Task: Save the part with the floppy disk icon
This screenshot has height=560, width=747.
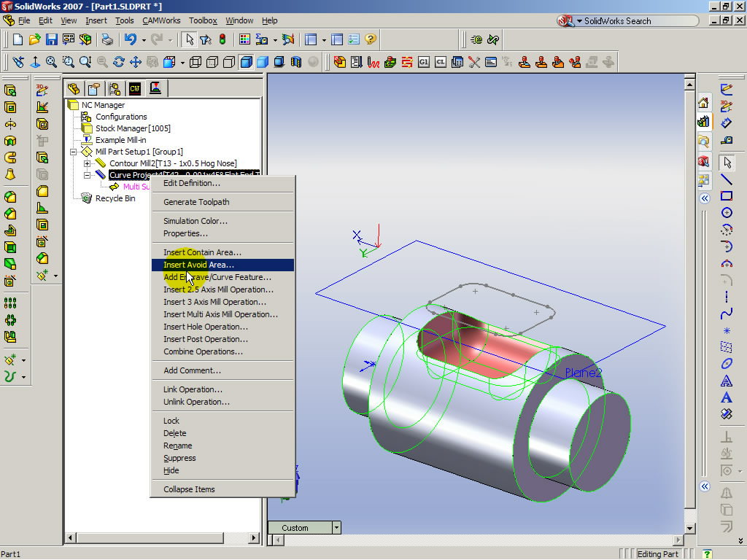Action: click(52, 39)
